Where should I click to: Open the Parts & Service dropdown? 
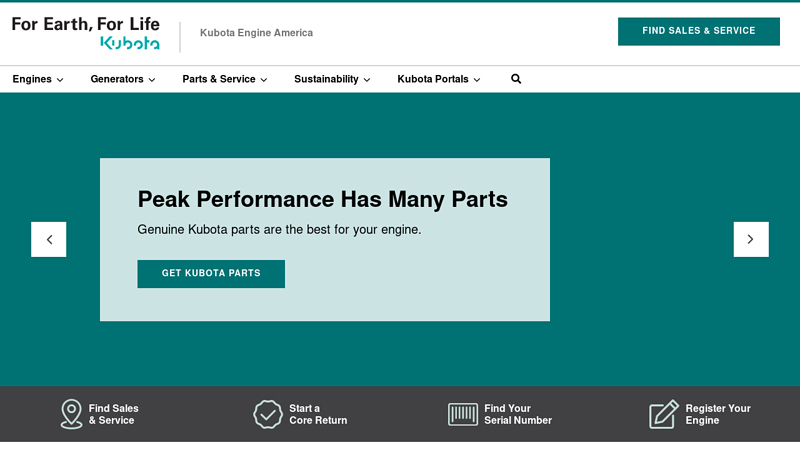pos(224,79)
